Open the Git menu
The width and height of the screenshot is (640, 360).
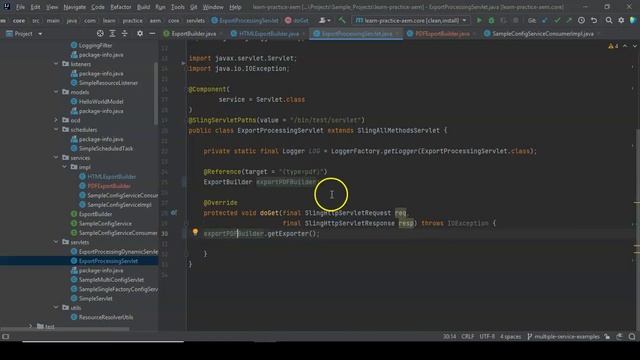(193, 7)
